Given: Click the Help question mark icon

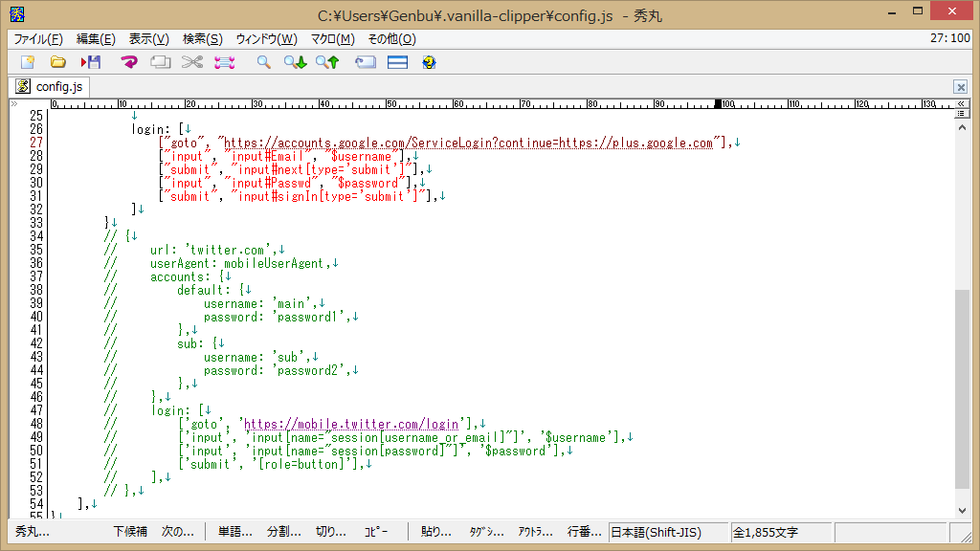Looking at the screenshot, I should pos(429,62).
